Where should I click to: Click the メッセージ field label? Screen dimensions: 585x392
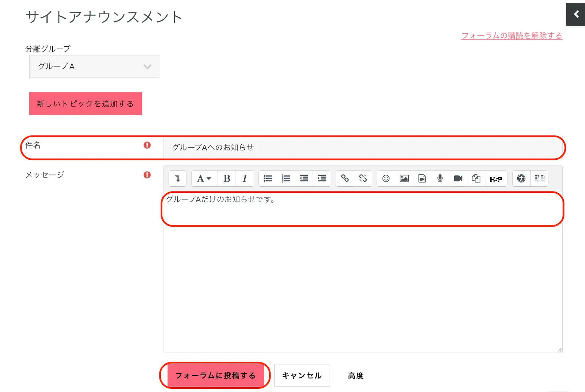45,175
